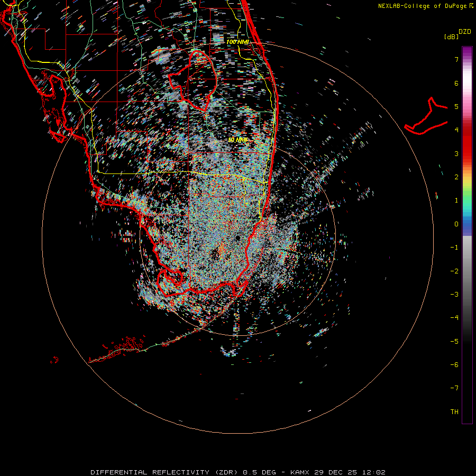Viewport: 476px width, 476px height.
Task: Click the 12:02 time stamp
Action: point(373,472)
